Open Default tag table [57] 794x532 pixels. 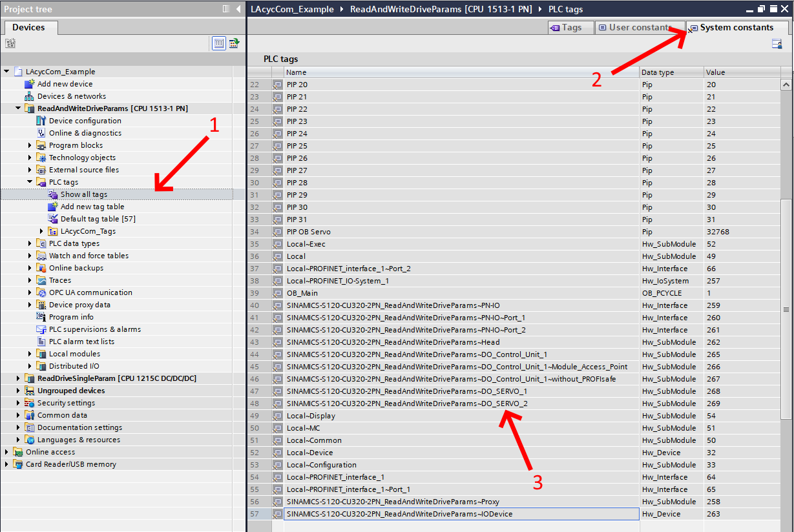(98, 219)
